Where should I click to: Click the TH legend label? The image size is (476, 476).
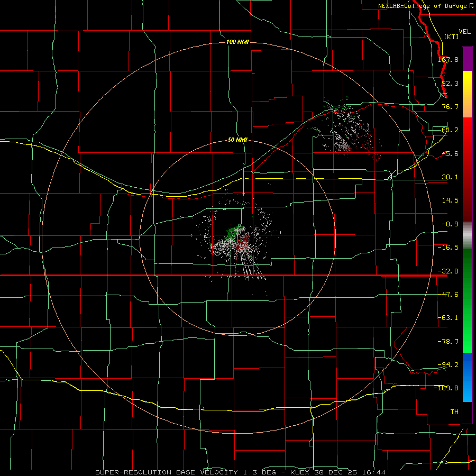pyautogui.click(x=454, y=411)
